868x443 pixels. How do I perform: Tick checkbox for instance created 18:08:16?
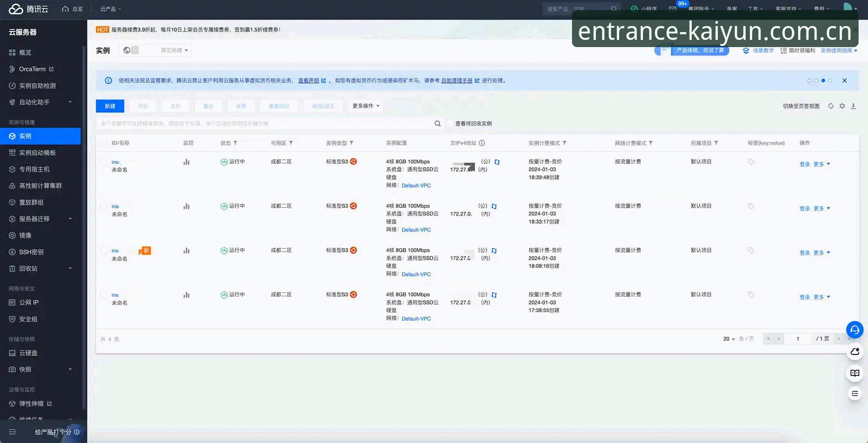coord(104,250)
